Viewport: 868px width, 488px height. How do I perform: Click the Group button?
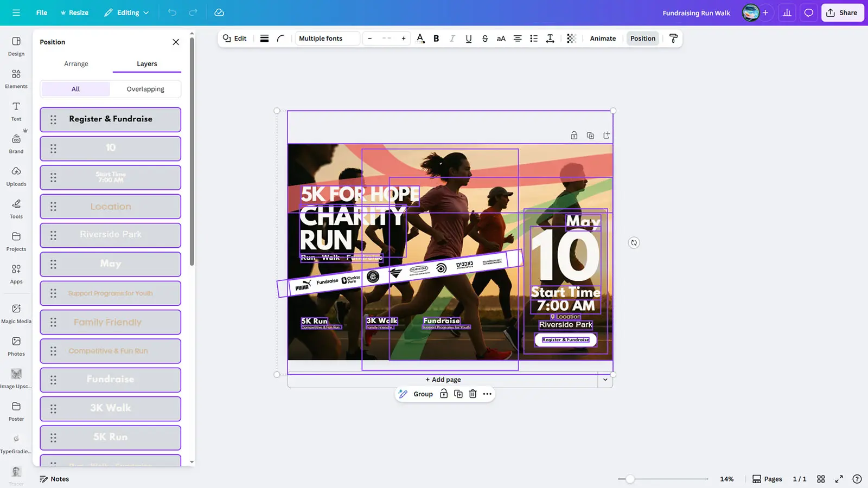(423, 394)
